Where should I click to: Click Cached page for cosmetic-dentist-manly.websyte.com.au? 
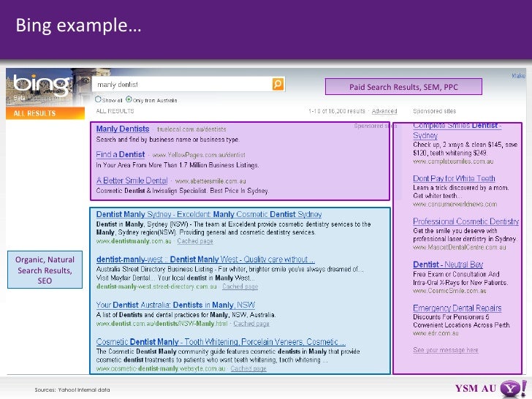click(x=248, y=368)
